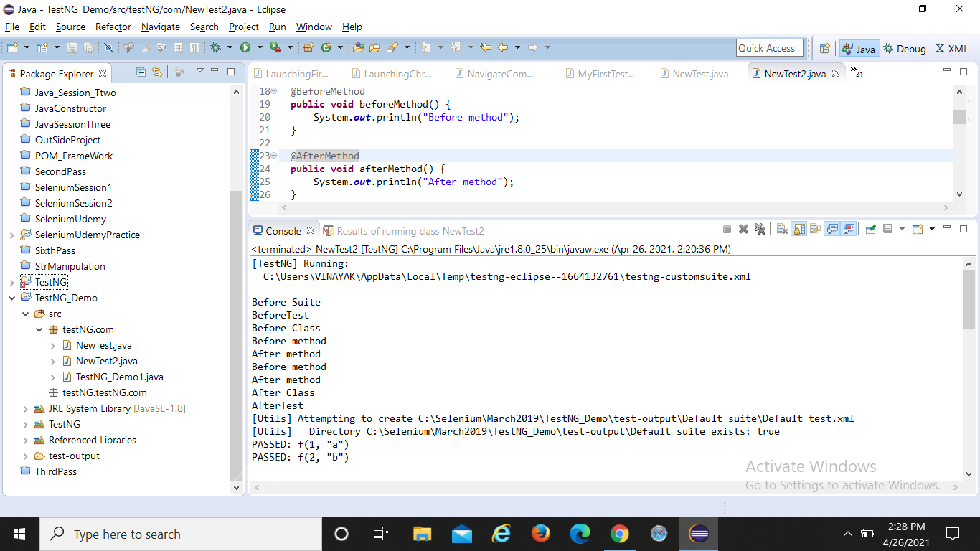Click the New Java Class icon
This screenshot has width=980, height=551.
click(x=326, y=47)
